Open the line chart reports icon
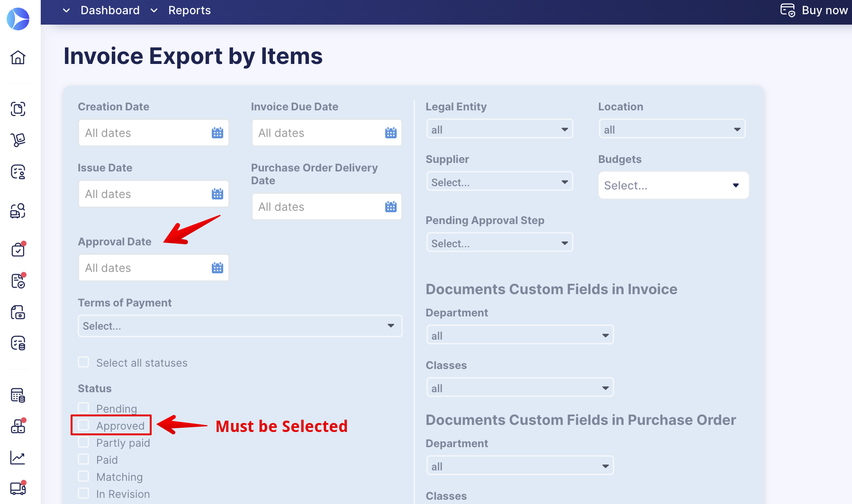852x504 pixels. [18, 458]
